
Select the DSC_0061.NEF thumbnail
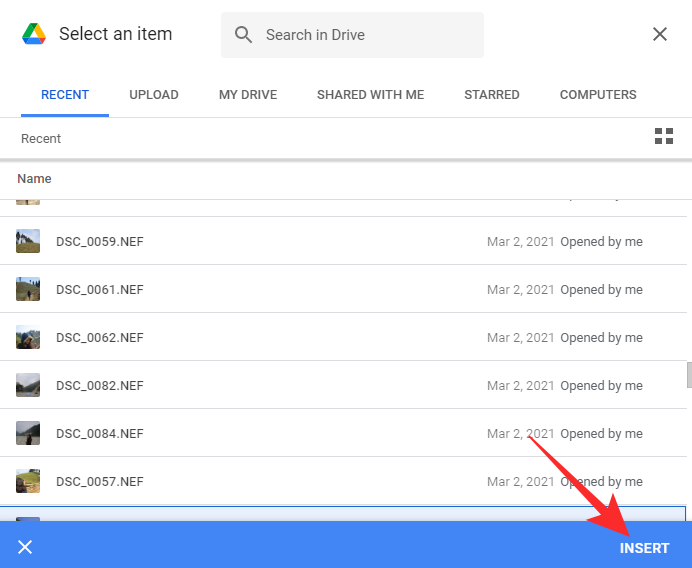click(x=28, y=289)
